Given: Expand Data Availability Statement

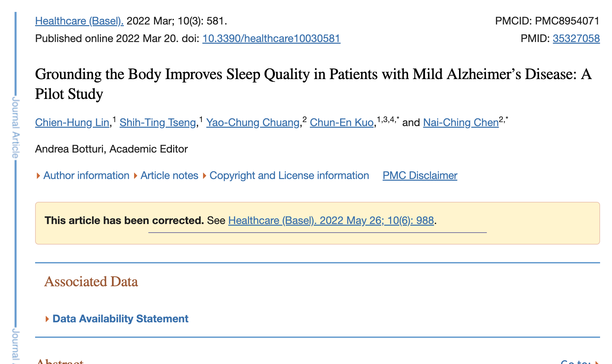Looking at the screenshot, I should point(120,319).
